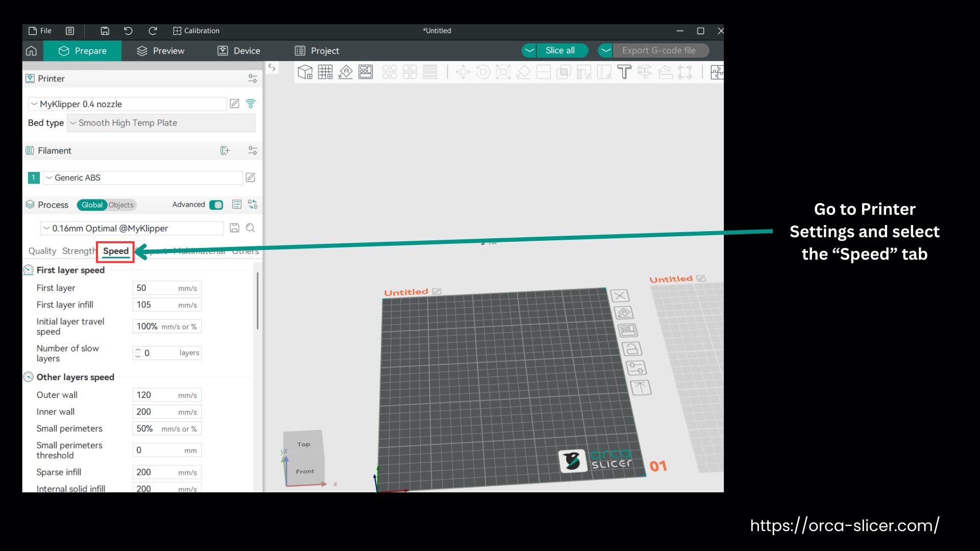Click the Redo icon
Viewport: 980px width, 551px height.
152,31
